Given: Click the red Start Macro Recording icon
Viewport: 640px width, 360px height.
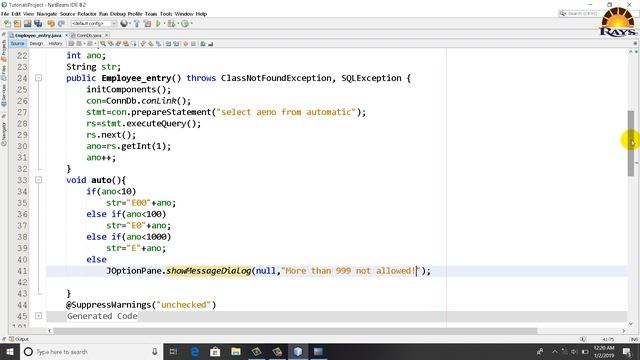Looking at the screenshot, I should coord(185,44).
